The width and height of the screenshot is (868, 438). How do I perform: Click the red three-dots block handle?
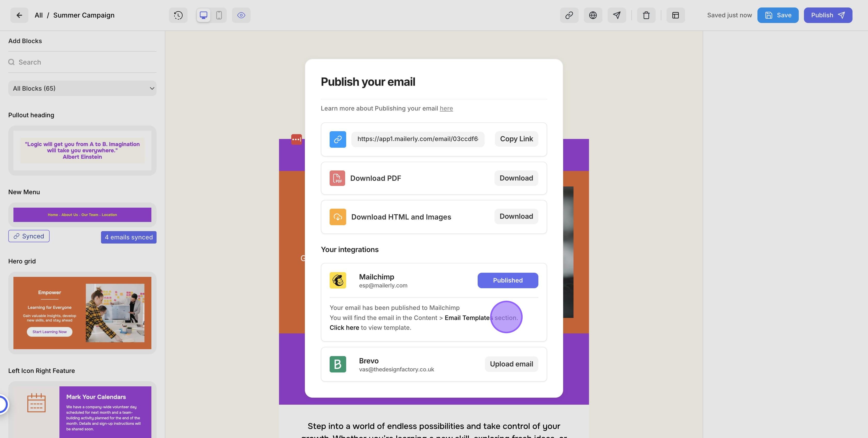pyautogui.click(x=297, y=139)
